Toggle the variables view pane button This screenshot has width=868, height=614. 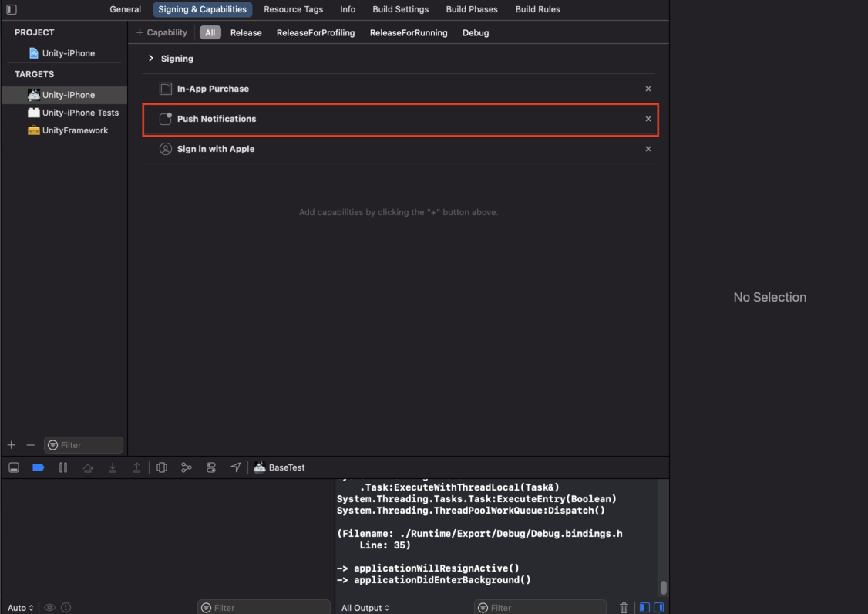645,607
